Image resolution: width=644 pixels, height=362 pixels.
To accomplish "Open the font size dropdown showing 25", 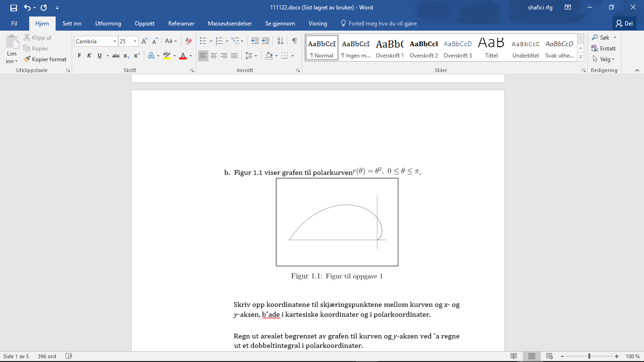I will pos(135,41).
